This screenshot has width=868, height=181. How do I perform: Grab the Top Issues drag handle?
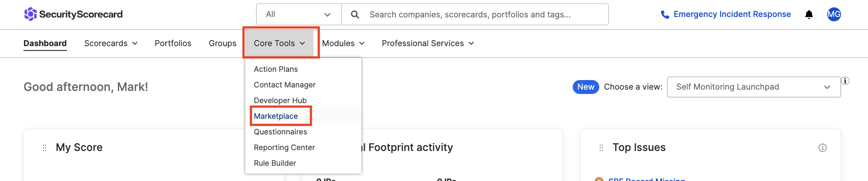(601, 148)
